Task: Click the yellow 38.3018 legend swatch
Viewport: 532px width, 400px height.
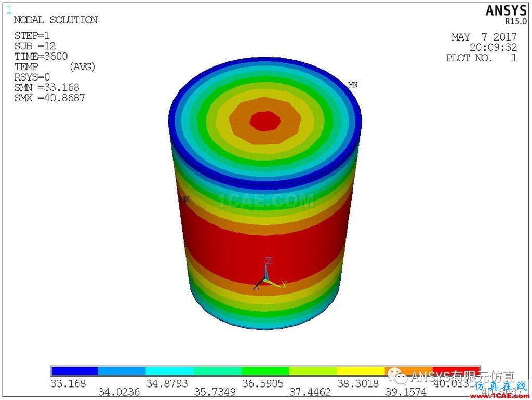Action: (x=361, y=370)
